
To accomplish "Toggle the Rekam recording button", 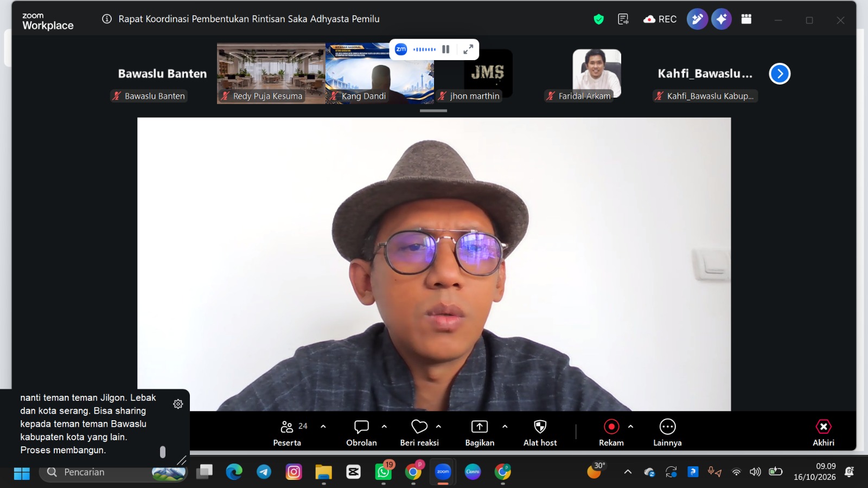I will pos(611,433).
